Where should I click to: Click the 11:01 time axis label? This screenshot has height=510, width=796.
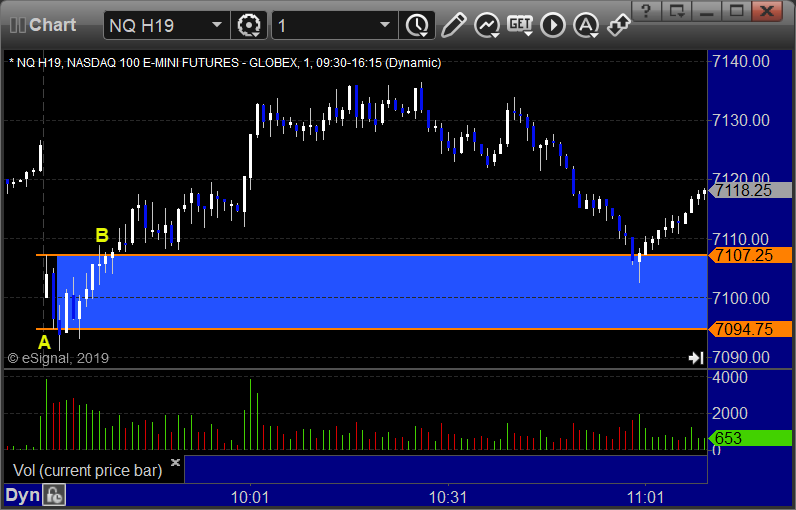click(x=645, y=497)
